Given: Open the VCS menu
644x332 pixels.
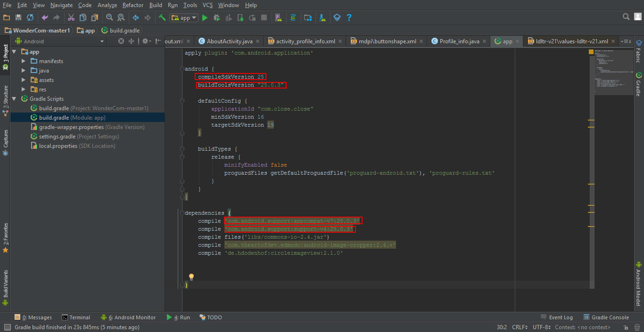Looking at the screenshot, I should 207,5.
